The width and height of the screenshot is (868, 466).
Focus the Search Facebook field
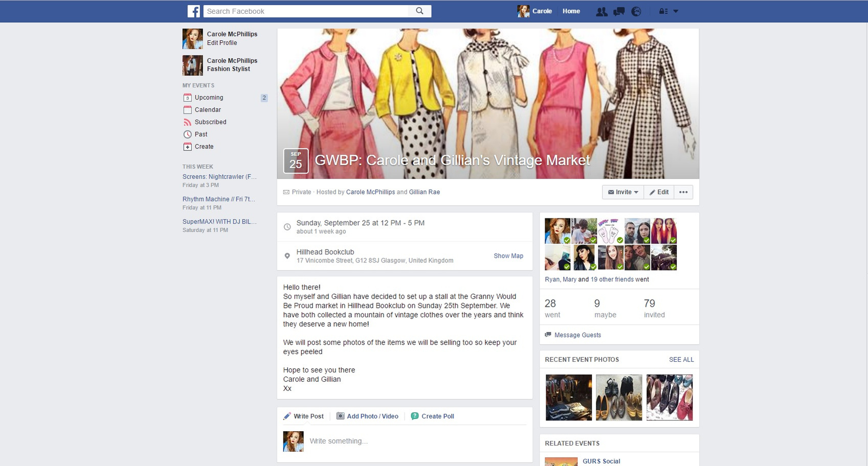[306, 11]
